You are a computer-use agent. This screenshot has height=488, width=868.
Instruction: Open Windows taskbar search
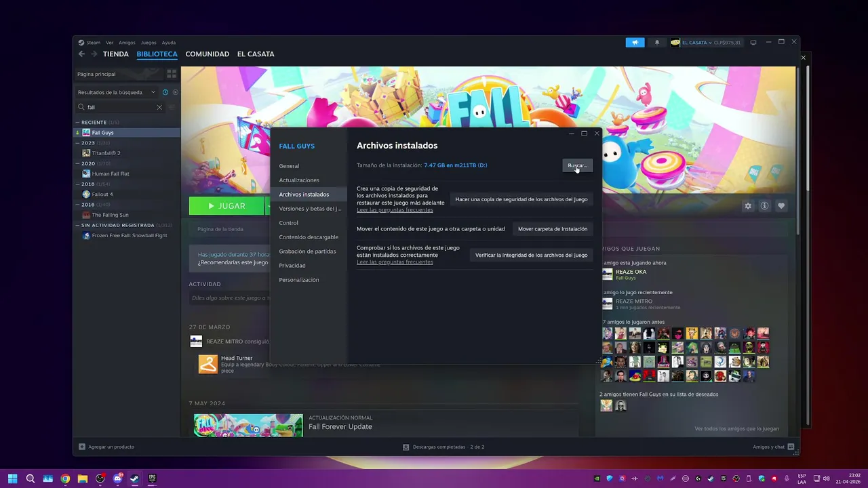point(30,479)
